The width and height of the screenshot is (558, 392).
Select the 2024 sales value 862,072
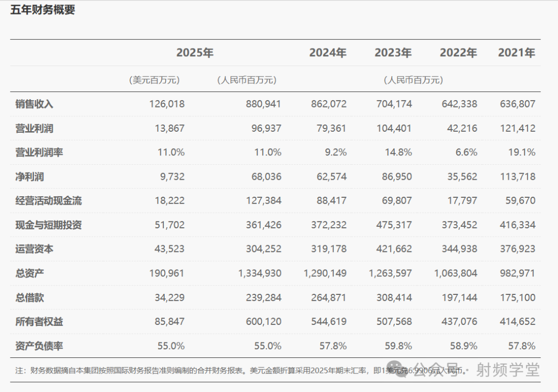tap(329, 104)
